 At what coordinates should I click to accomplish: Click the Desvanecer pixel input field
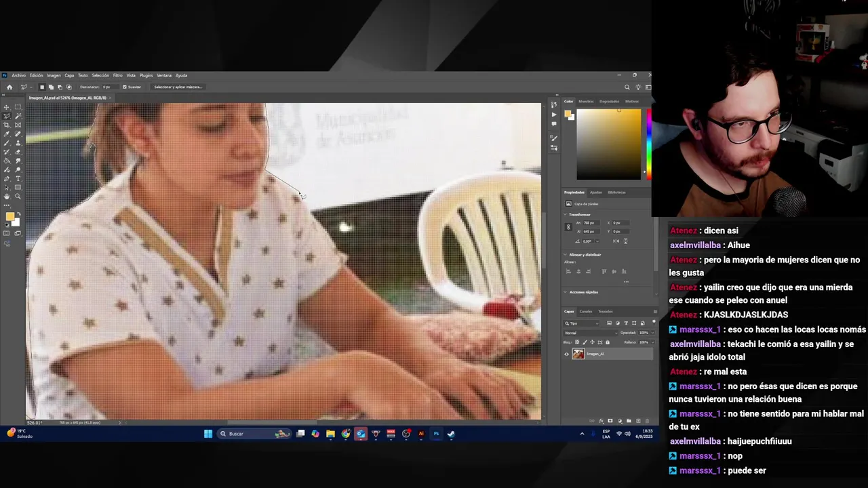(111, 87)
